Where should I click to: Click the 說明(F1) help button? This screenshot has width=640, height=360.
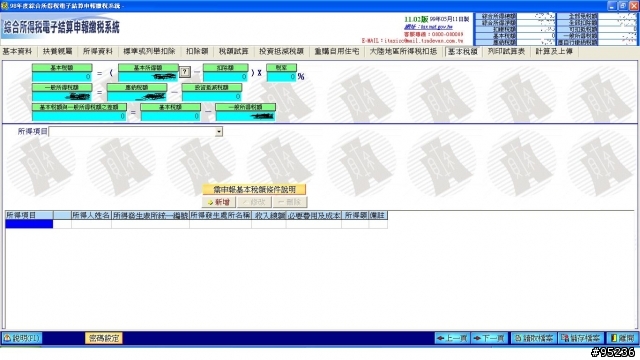(x=22, y=338)
